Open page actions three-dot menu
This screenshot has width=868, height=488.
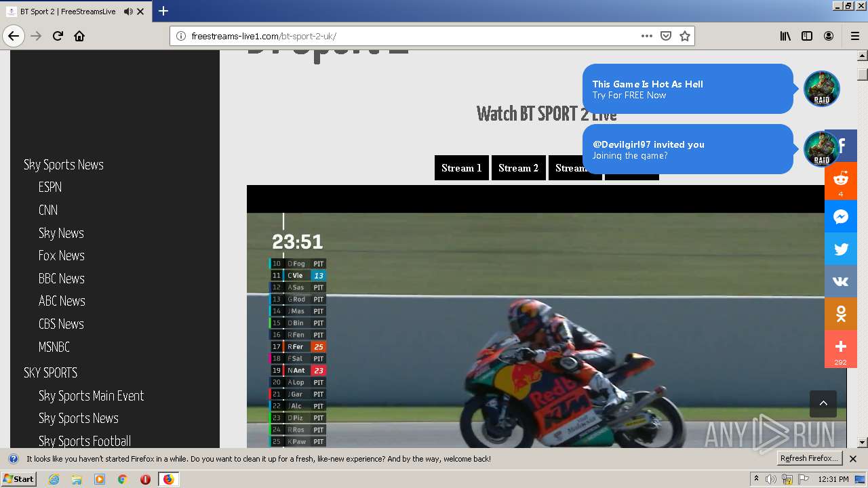tap(647, 36)
